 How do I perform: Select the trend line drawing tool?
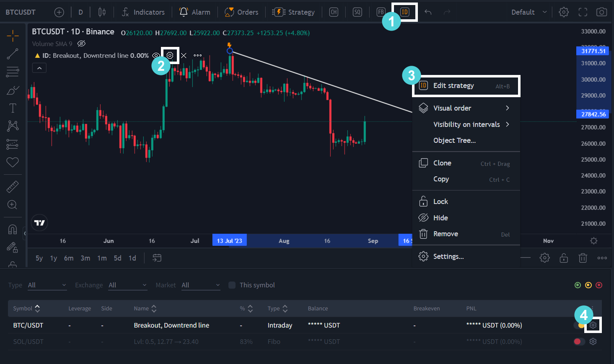tap(13, 54)
